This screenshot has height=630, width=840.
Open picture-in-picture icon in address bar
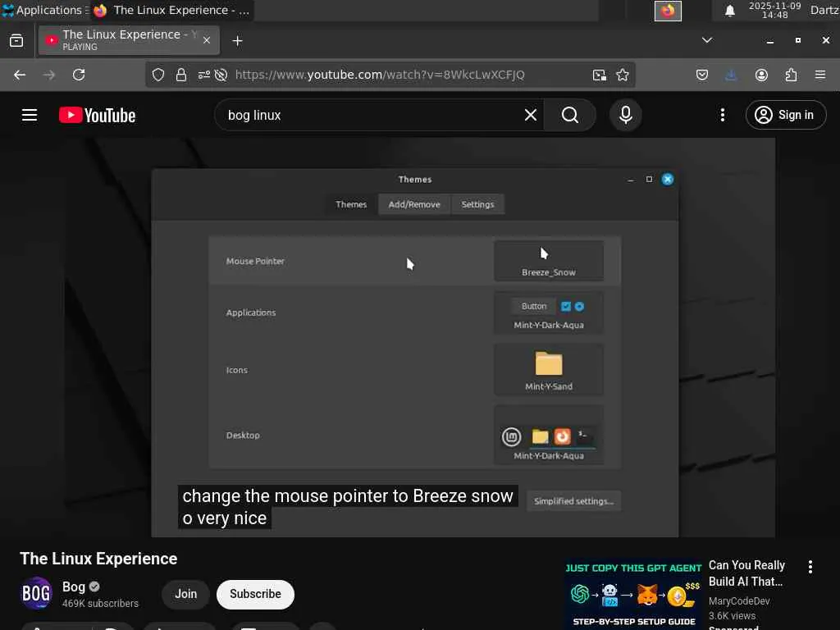pyautogui.click(x=600, y=75)
